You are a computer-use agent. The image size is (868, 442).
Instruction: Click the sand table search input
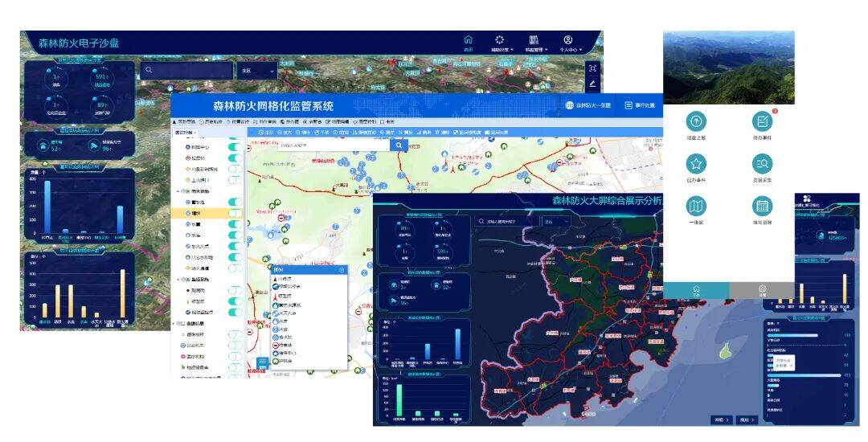coord(186,71)
